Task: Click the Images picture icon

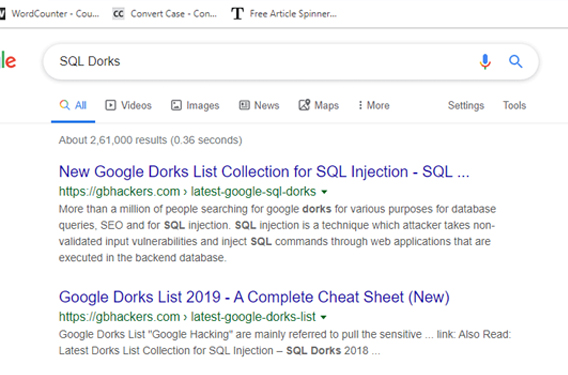Action: click(x=176, y=105)
